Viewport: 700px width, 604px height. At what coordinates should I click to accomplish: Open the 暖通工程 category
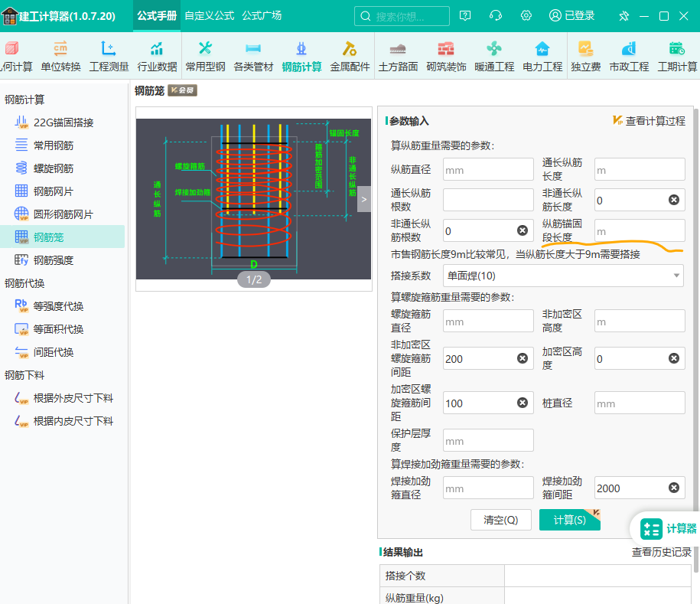click(494, 57)
